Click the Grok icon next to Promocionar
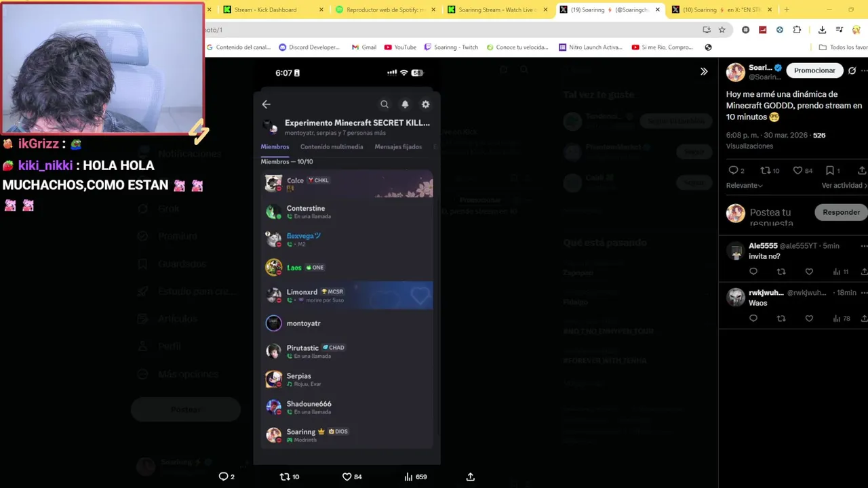Viewport: 868px width, 488px height. [x=852, y=70]
